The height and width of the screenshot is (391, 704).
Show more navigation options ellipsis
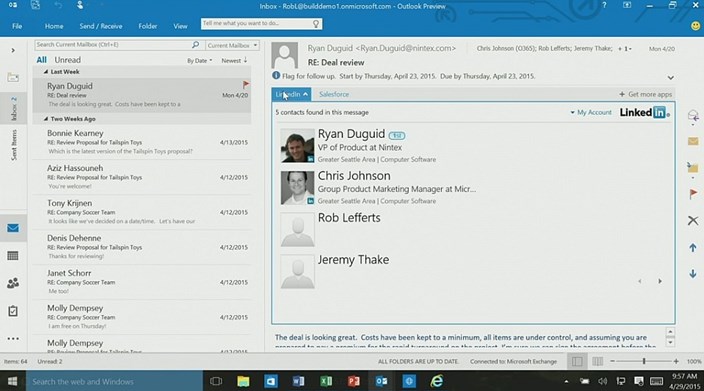click(x=13, y=338)
